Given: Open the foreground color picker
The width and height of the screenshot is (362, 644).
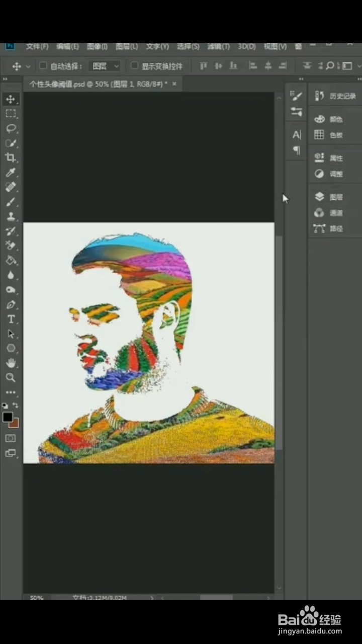Looking at the screenshot, I should 7,417.
